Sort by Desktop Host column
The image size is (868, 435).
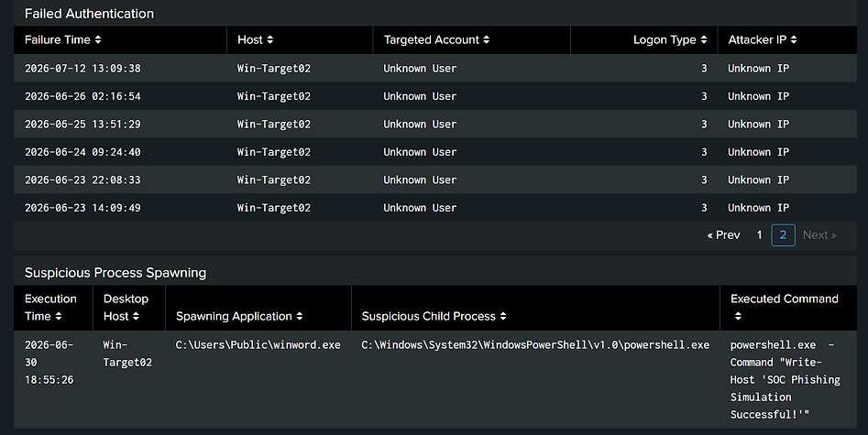coord(136,316)
